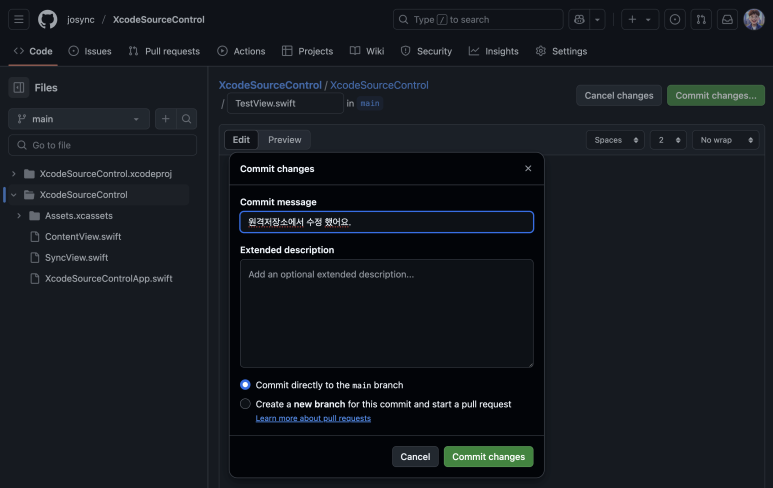Screen dimensions: 773x488
Task: Open the notifications inbox icon
Action: click(727, 20)
